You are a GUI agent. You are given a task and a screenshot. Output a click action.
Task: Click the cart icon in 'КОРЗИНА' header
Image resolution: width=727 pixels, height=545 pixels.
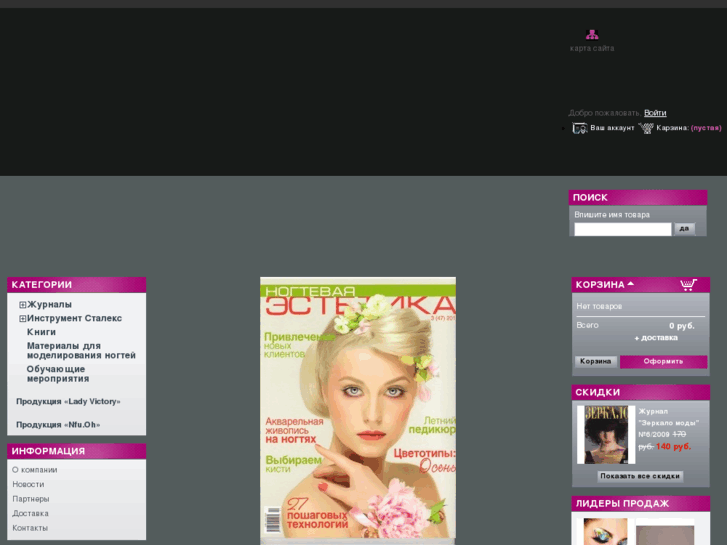click(x=689, y=284)
